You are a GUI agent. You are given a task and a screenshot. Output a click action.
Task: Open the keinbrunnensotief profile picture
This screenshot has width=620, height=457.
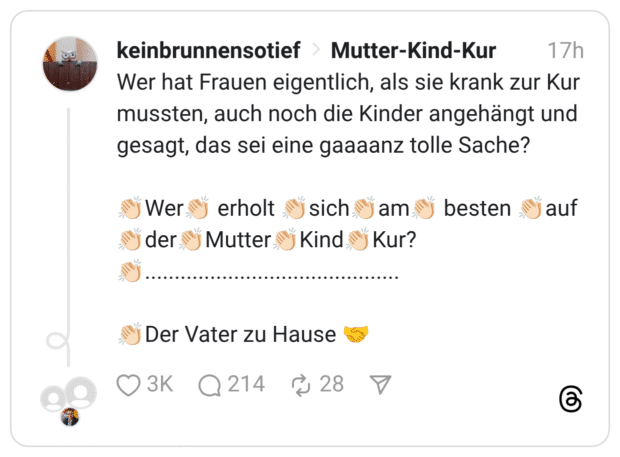click(70, 65)
